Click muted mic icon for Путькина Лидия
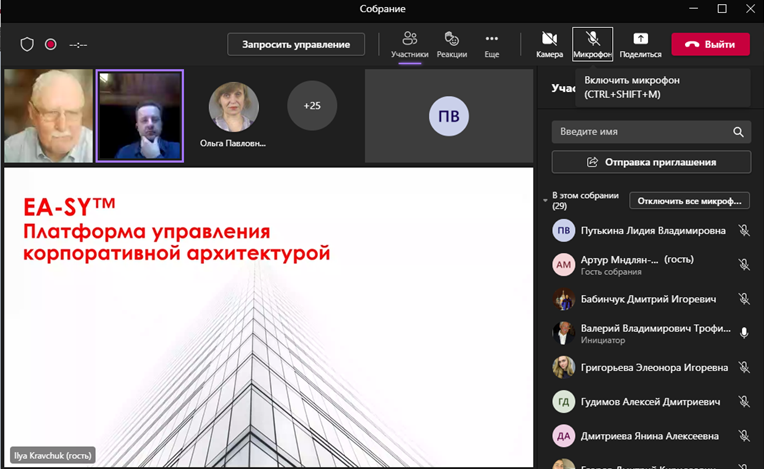764x469 pixels. coord(744,230)
